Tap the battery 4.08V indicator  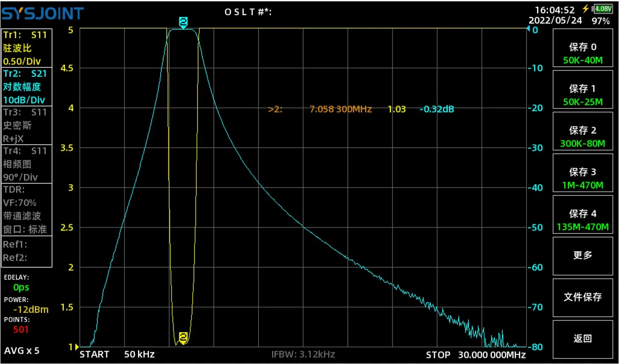tap(602, 9)
